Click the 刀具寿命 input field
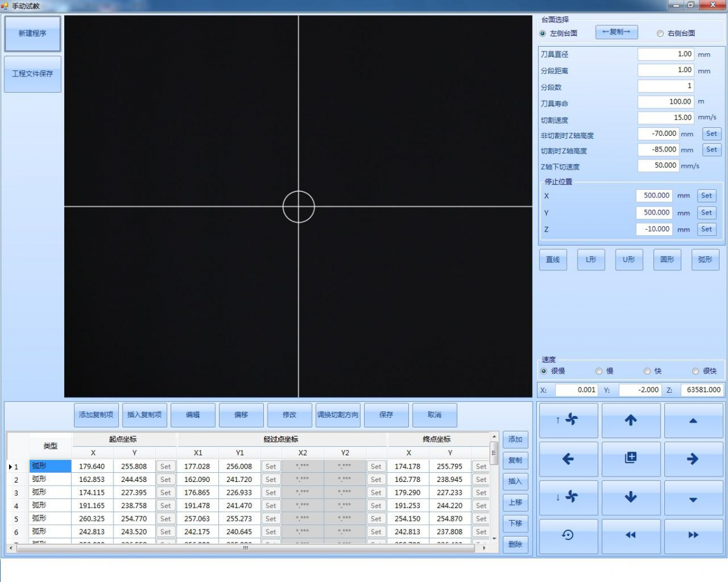The height and width of the screenshot is (582, 728). point(666,102)
